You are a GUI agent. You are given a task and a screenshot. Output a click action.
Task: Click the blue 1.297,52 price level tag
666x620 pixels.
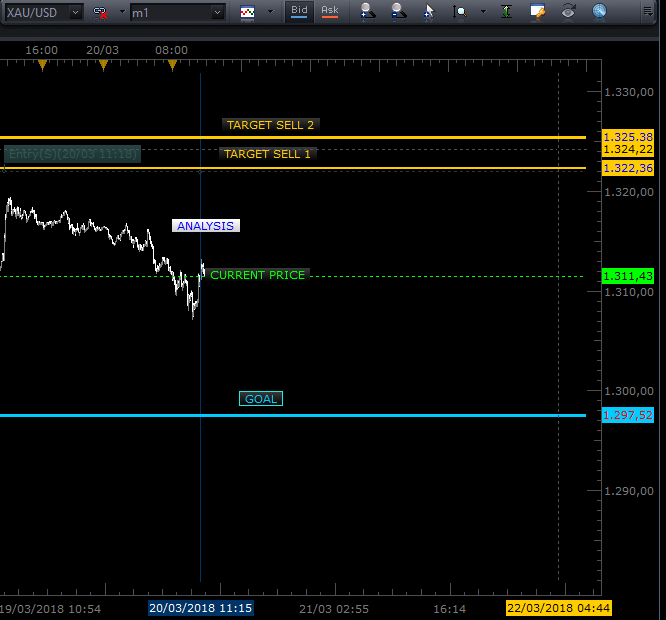628,415
